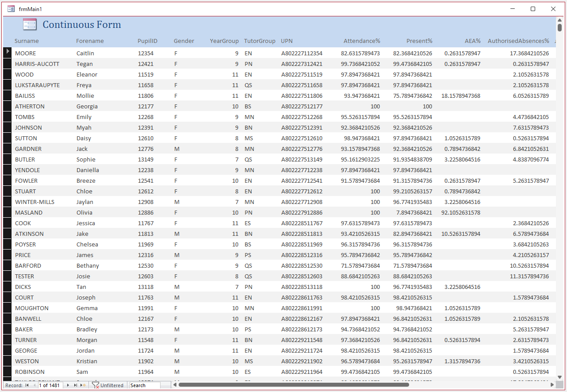Click surname cell HARRIS-AUCOTT
Screen dimensions: 567x392
coord(37,64)
